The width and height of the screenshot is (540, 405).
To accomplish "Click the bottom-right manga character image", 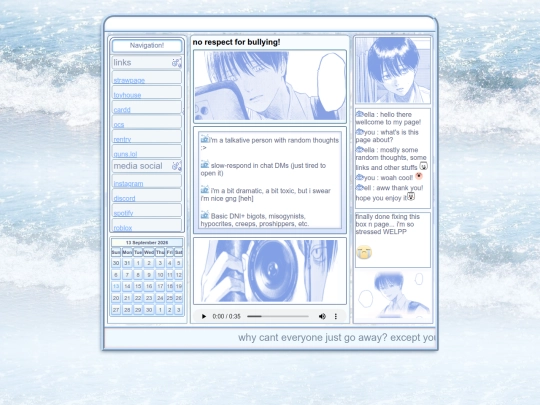I will (393, 295).
